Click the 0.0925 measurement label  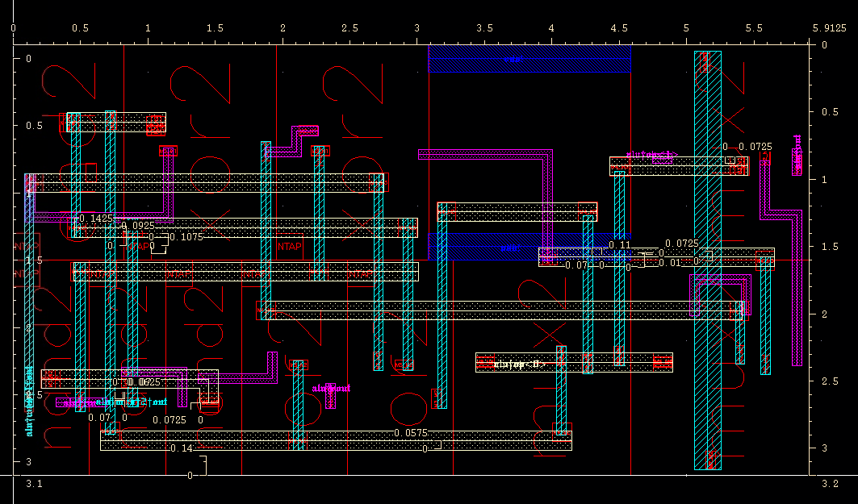[138, 225]
